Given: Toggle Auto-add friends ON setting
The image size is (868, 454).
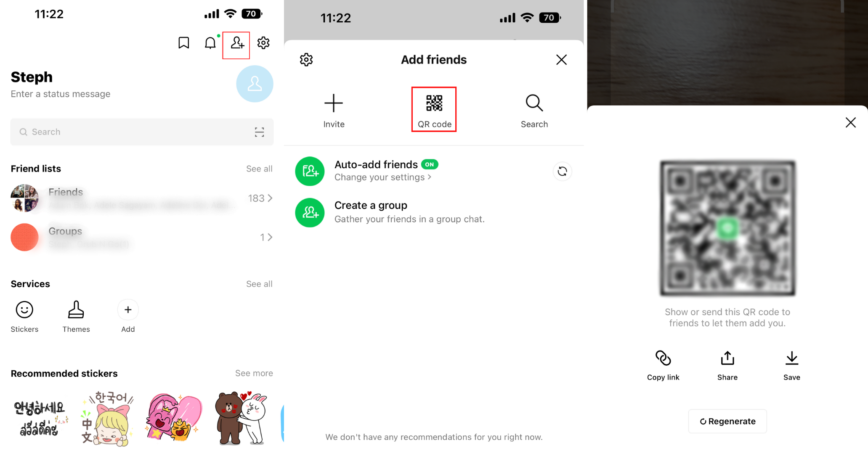Looking at the screenshot, I should 430,165.
